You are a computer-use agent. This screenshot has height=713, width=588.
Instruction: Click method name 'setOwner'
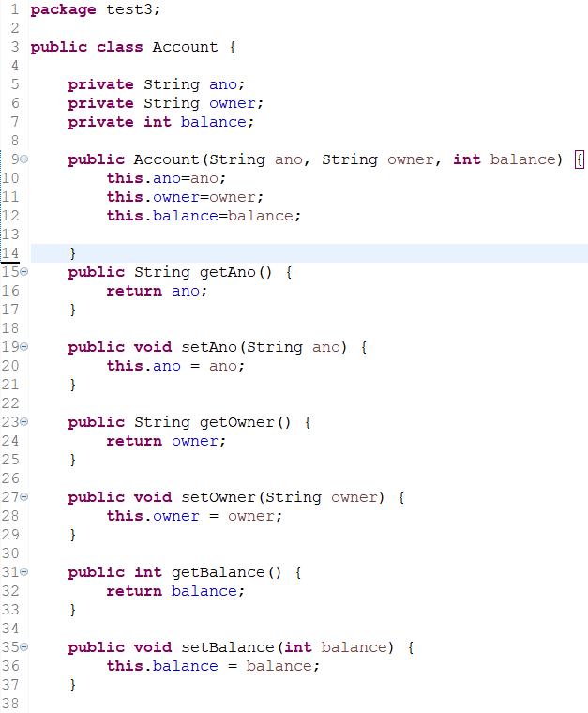coord(219,497)
